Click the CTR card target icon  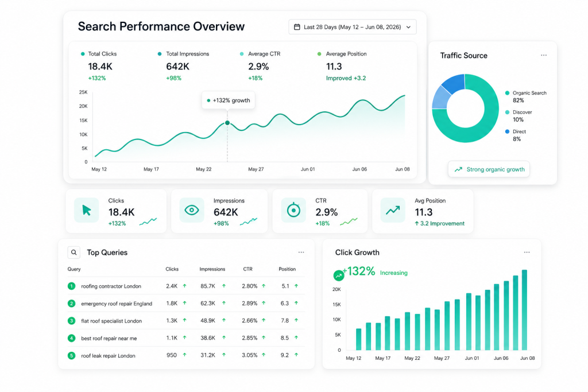pos(293,210)
